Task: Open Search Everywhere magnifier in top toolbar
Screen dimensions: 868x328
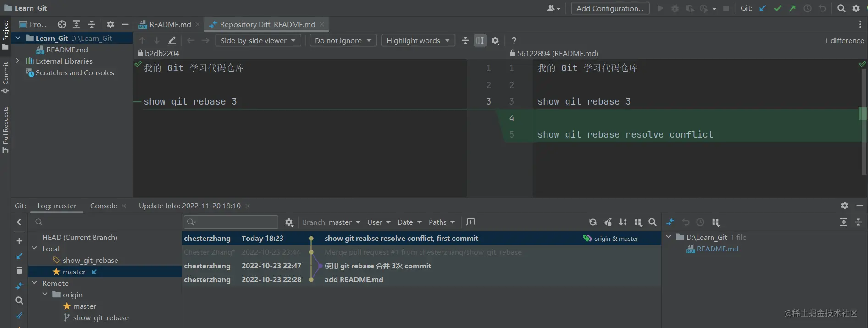Action: (841, 8)
